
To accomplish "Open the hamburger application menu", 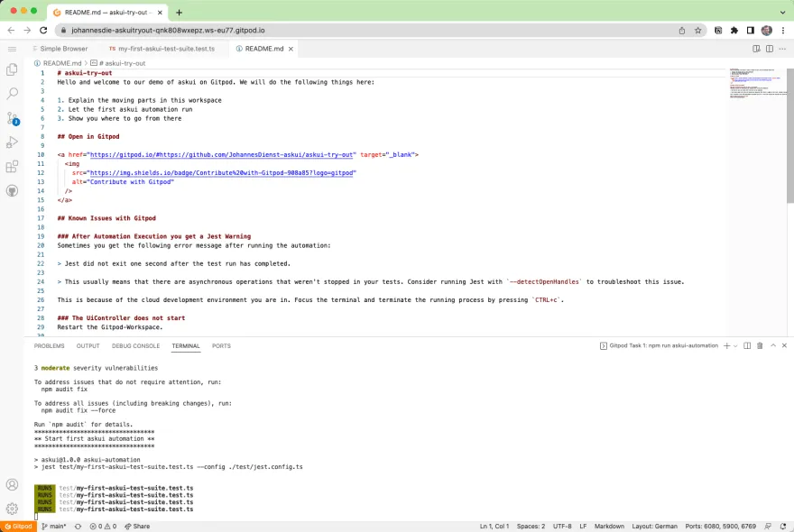I will coord(12,49).
